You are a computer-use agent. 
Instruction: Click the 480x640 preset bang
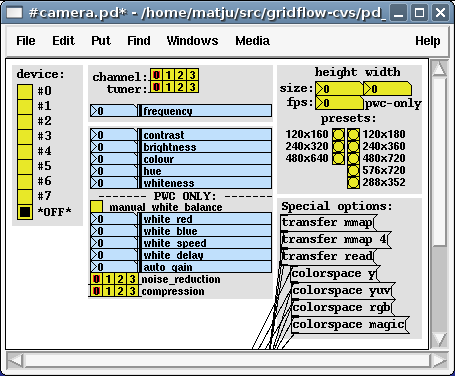click(x=338, y=159)
